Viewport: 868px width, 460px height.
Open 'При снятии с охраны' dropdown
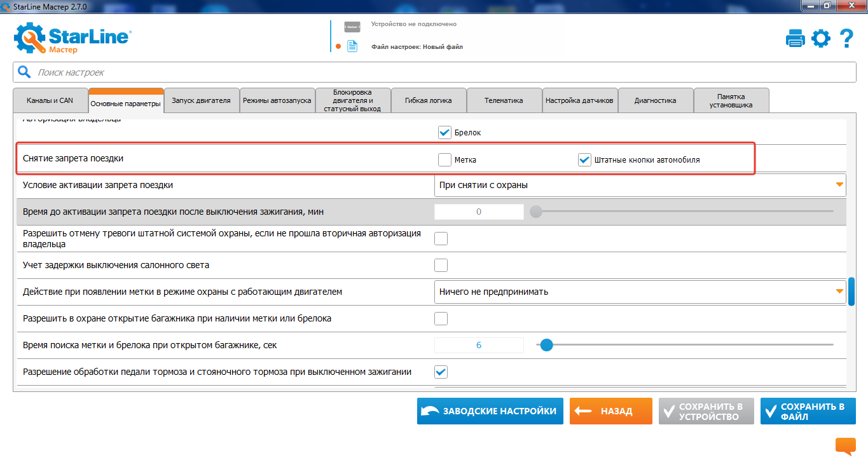click(640, 185)
